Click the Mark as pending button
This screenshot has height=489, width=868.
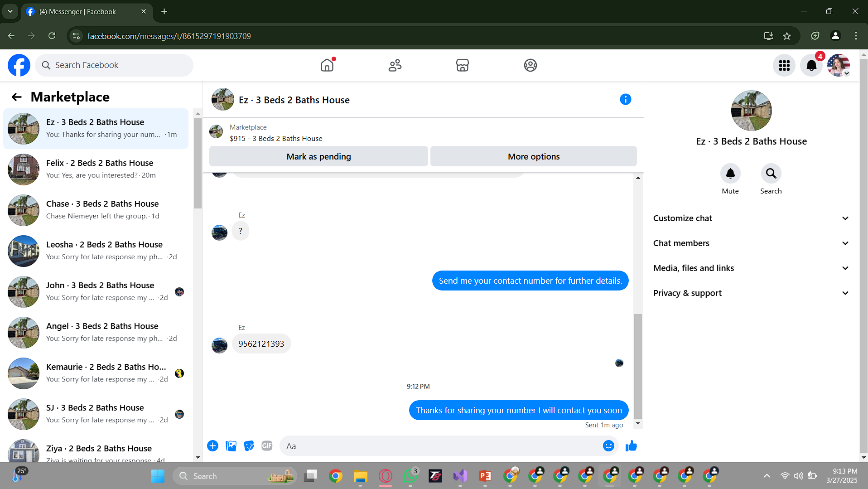click(x=318, y=156)
